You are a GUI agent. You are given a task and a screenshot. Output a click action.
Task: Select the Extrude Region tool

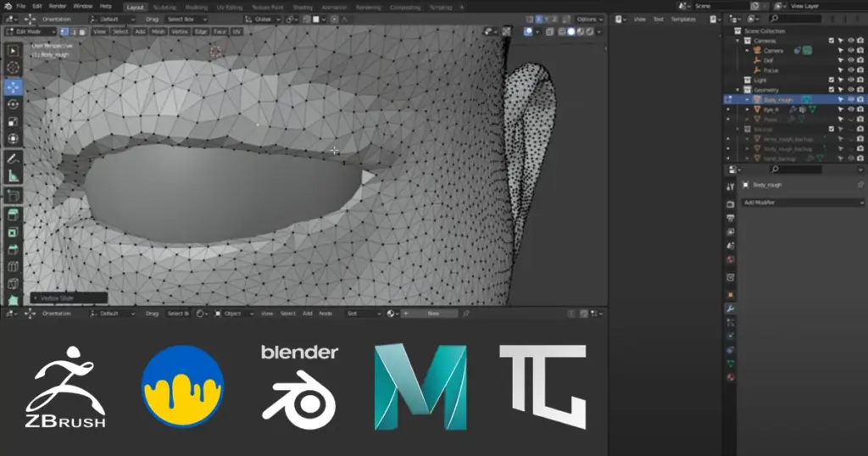tap(14, 214)
